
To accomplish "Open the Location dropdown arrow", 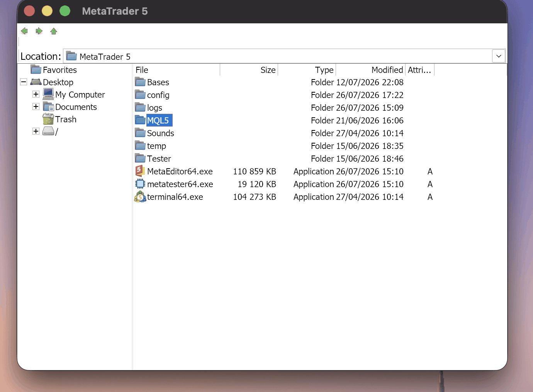I will click(x=499, y=56).
